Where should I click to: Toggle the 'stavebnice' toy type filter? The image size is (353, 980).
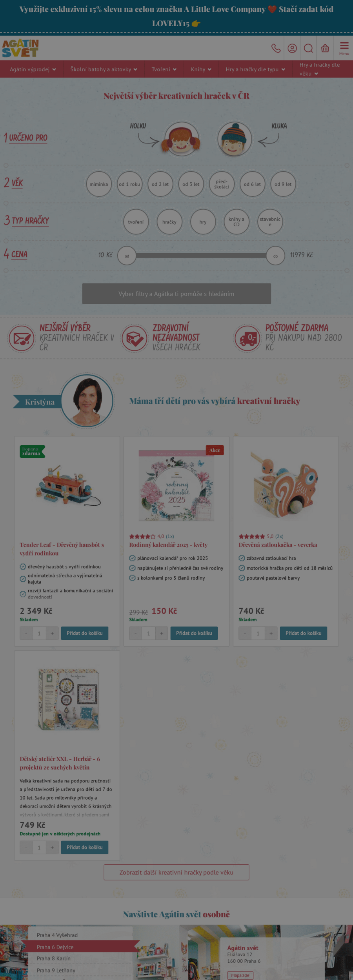(270, 222)
